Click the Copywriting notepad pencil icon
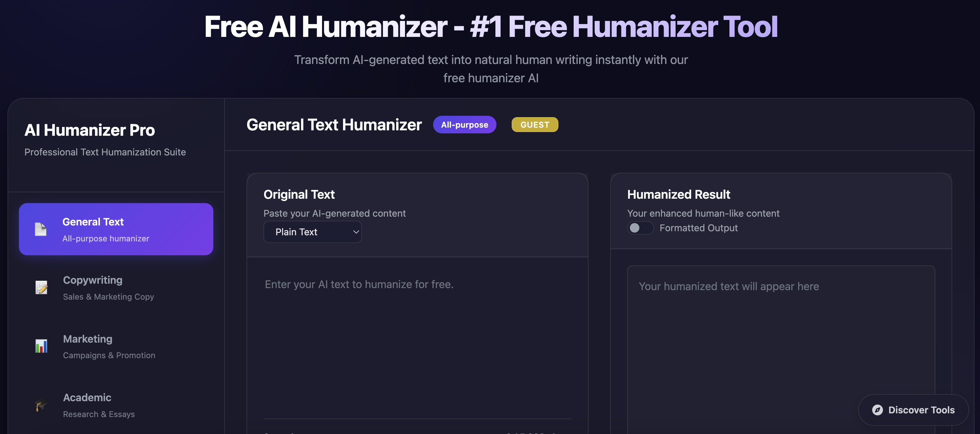This screenshot has width=980, height=434. [41, 287]
